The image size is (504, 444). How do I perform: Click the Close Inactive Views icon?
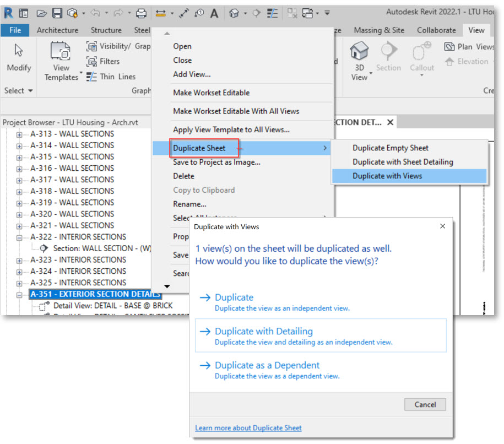coord(292,13)
